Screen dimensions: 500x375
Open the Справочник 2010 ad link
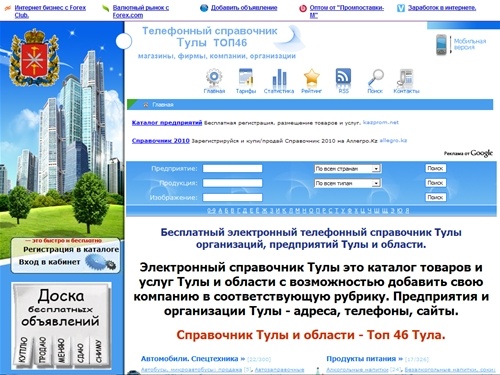pos(161,141)
